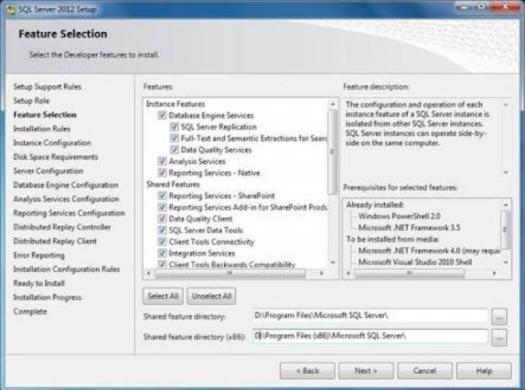
Task: Uncheck SQL Server Replication feature
Action: [x=174, y=127]
